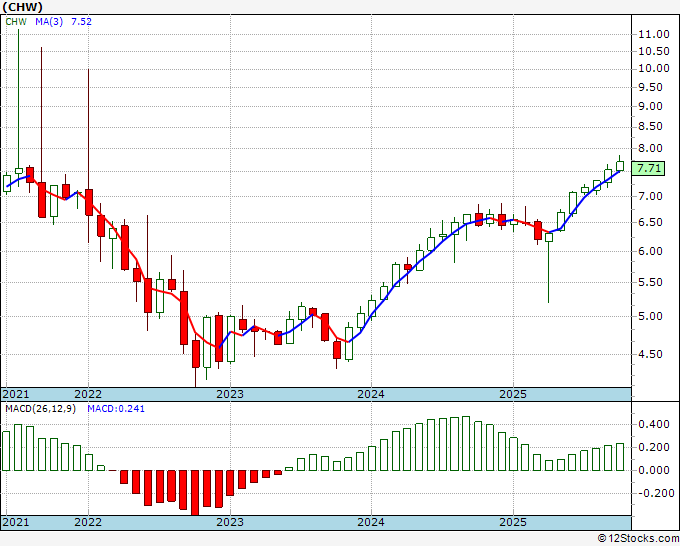680x546 pixels.
Task: Click 2025 on the price chart timeline
Action: (x=513, y=394)
